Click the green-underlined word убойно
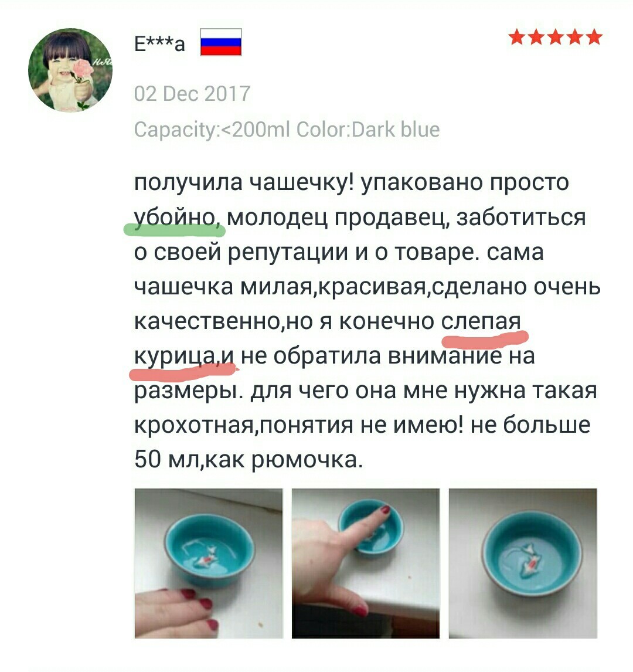This screenshot has height=672, width=633. point(176,218)
